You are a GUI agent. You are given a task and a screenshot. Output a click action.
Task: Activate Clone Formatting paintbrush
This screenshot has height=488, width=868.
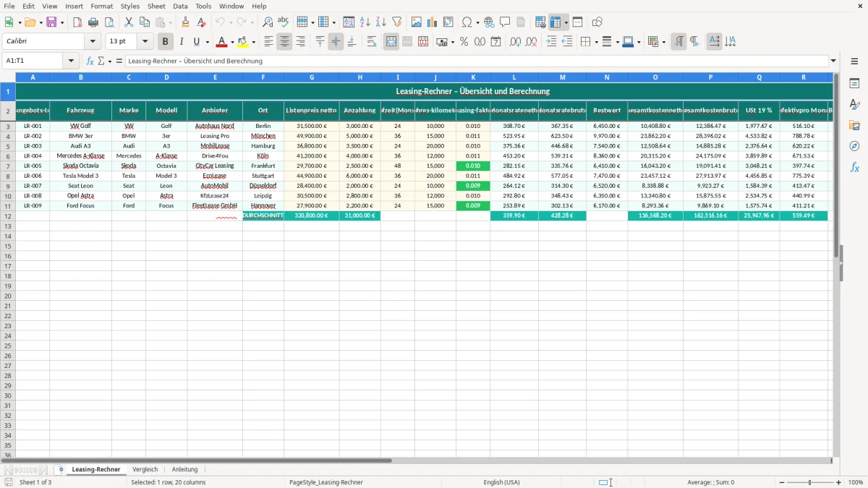[x=186, y=22]
